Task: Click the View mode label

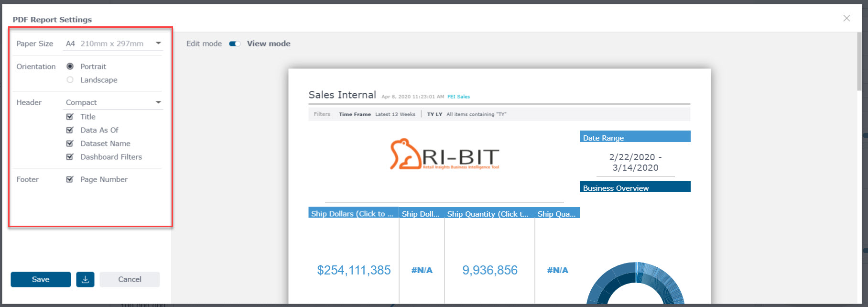Action: (269, 44)
